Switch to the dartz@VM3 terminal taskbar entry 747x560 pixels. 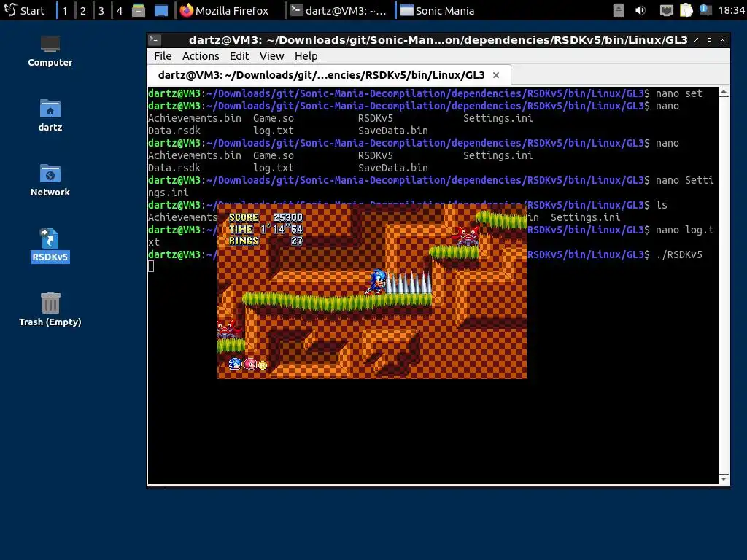tap(339, 10)
